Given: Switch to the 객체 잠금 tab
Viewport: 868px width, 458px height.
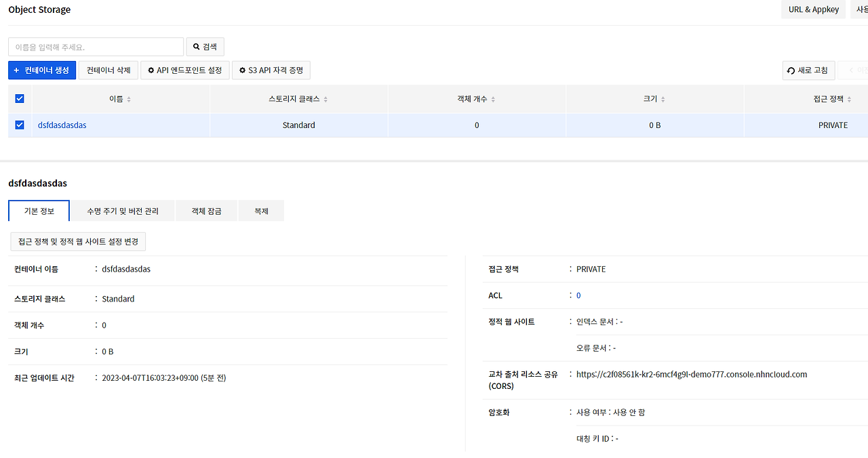Looking at the screenshot, I should [x=207, y=211].
